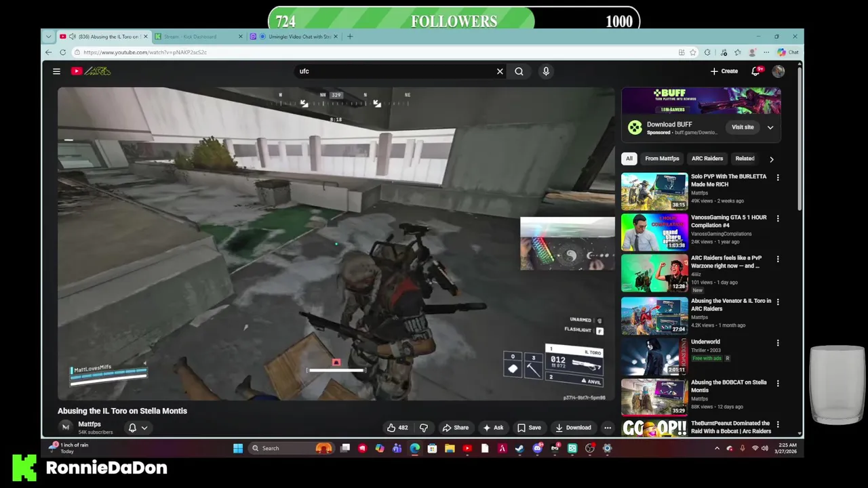The height and width of the screenshot is (488, 868).
Task: Dislike the video
Action: [x=424, y=428]
